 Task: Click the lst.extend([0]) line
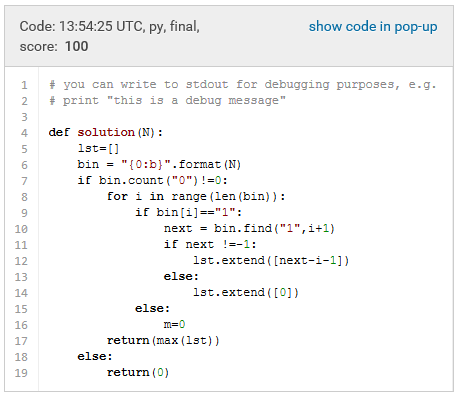(x=246, y=292)
